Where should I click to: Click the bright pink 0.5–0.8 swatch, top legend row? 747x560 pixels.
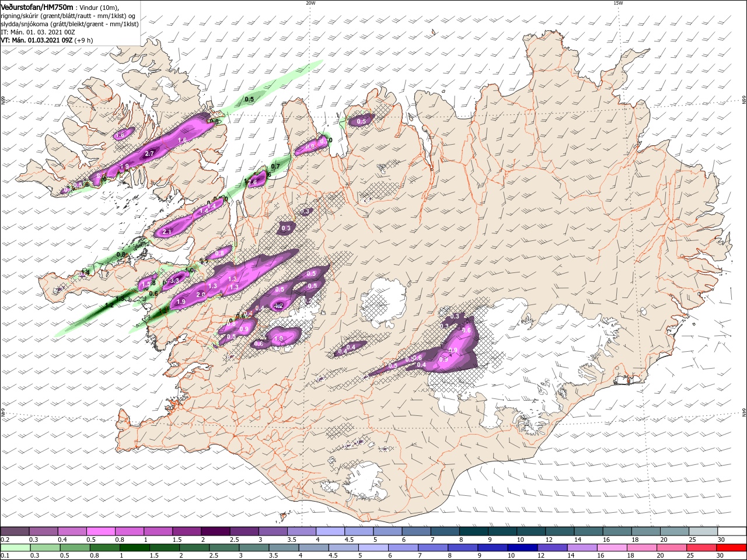100,531
